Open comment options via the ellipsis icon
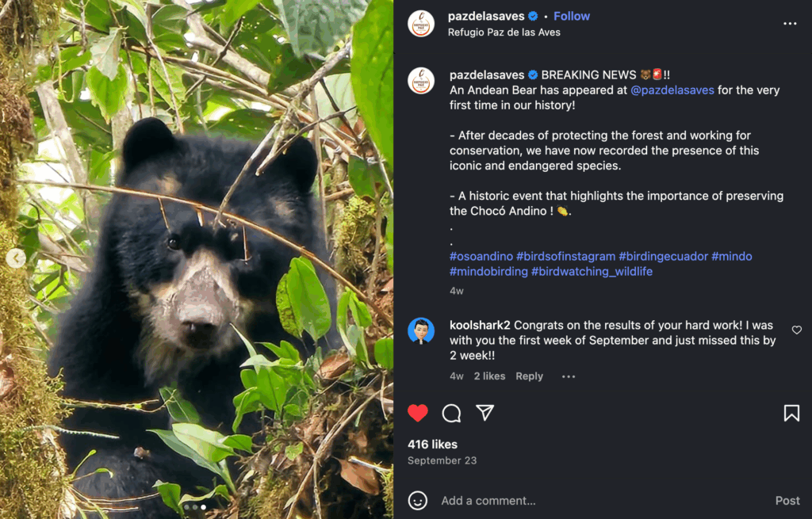The width and height of the screenshot is (812, 519). point(568,376)
